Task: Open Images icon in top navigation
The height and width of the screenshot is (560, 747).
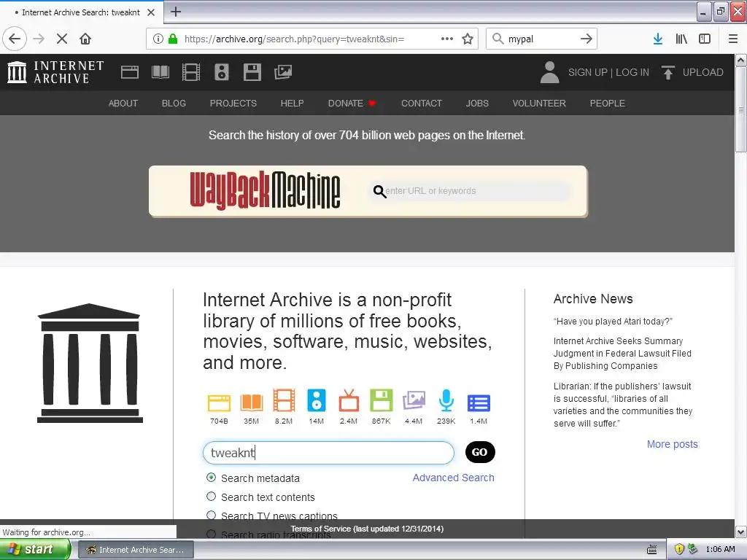Action: pyautogui.click(x=283, y=72)
